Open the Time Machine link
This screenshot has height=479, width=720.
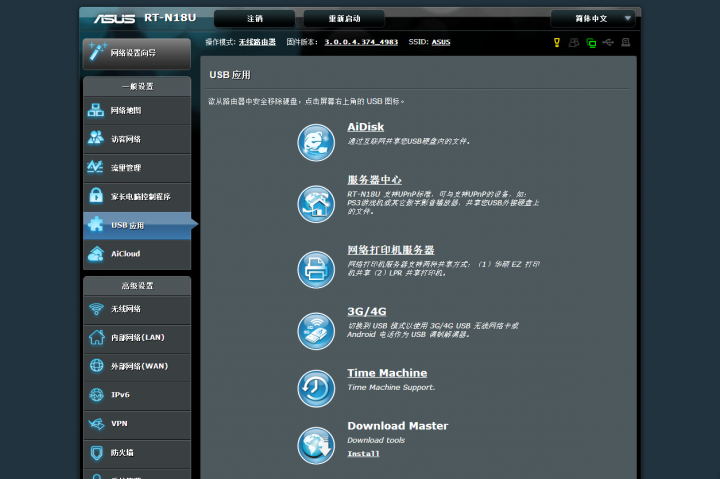click(387, 373)
